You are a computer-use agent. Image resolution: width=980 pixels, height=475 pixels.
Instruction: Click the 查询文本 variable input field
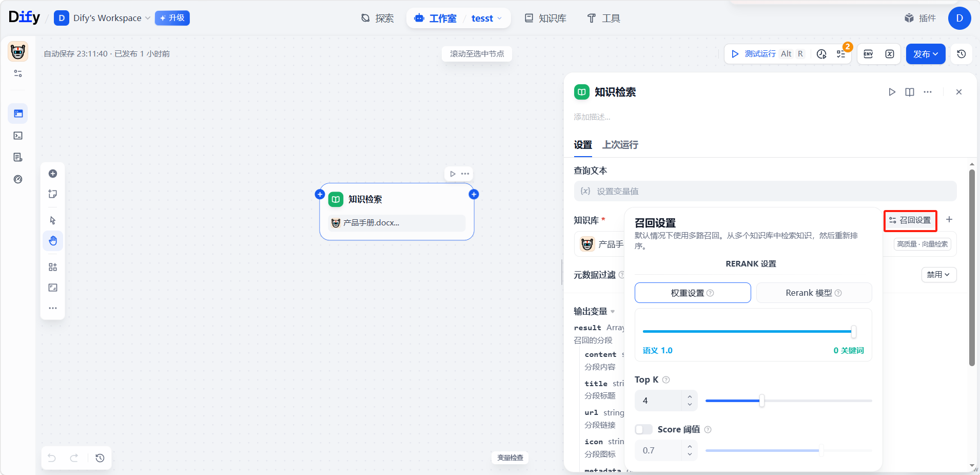coord(765,191)
